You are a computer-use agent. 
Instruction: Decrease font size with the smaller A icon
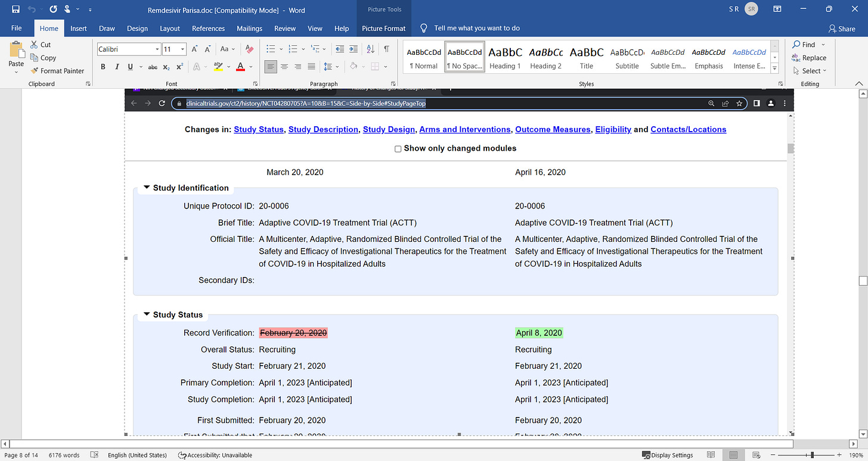(207, 49)
